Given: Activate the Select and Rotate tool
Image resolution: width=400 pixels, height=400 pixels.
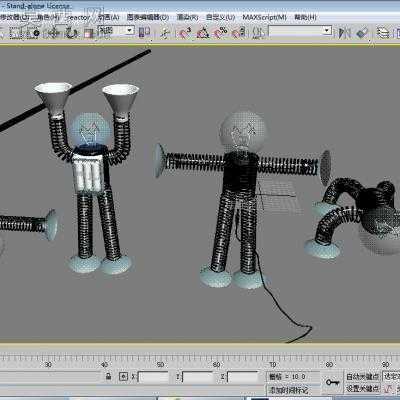Looking at the screenshot, I should tap(71, 33).
